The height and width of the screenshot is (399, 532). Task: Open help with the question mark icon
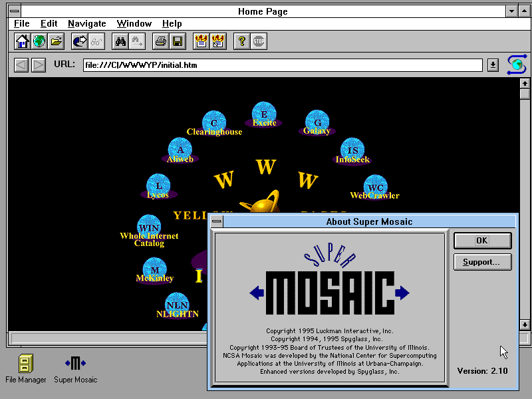click(242, 41)
